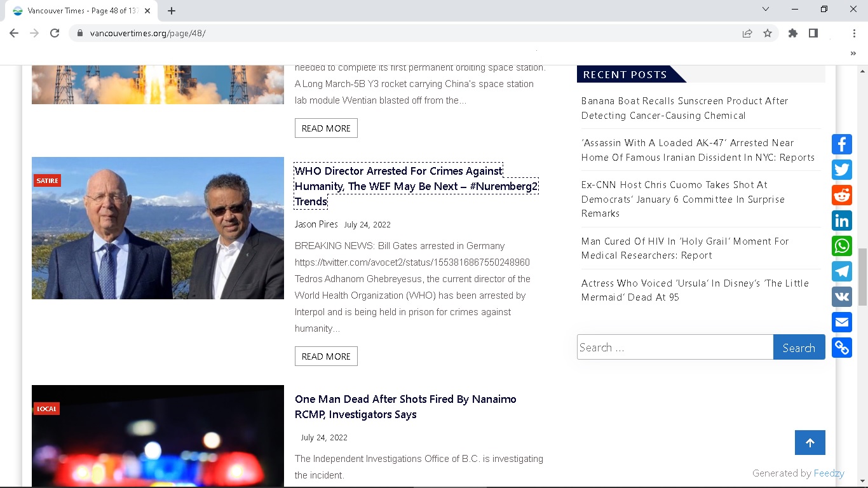Viewport: 868px width, 488px height.
Task: Share page via Facebook icon
Action: pyautogui.click(x=842, y=144)
